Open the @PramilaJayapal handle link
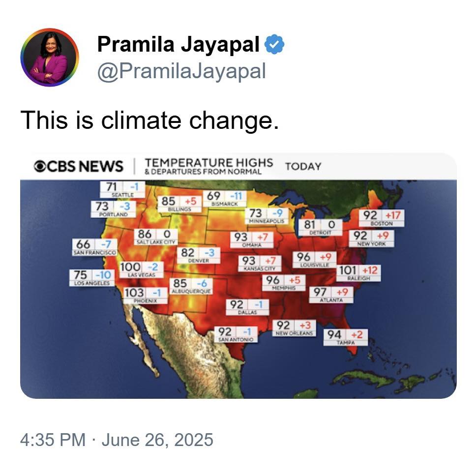This screenshot has height=476, width=476. 181,72
